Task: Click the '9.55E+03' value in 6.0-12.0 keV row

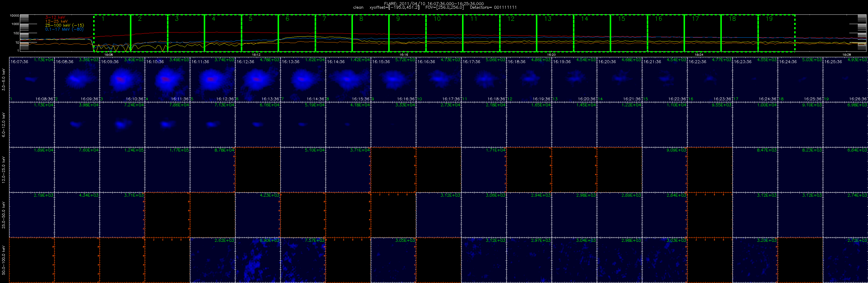Action: (722, 105)
